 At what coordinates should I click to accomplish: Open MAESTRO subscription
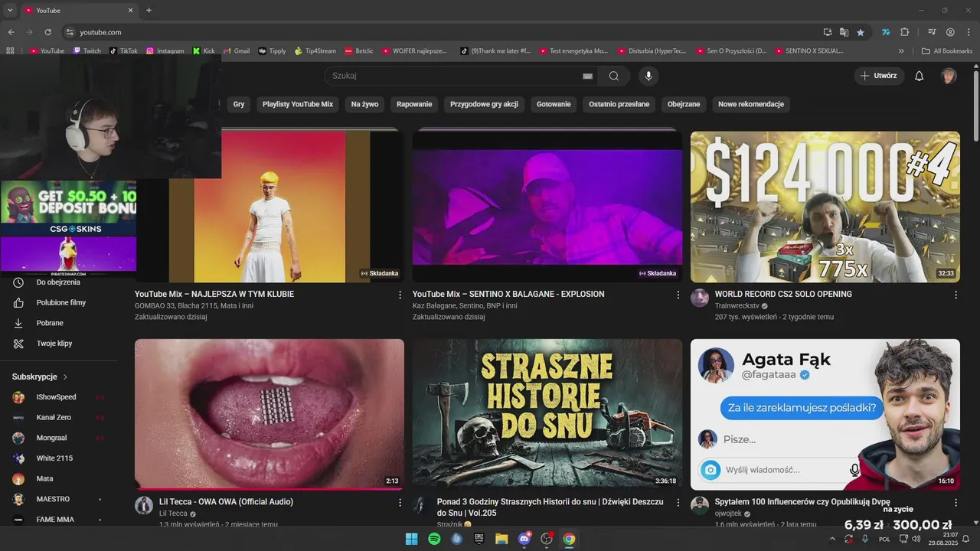click(59, 499)
